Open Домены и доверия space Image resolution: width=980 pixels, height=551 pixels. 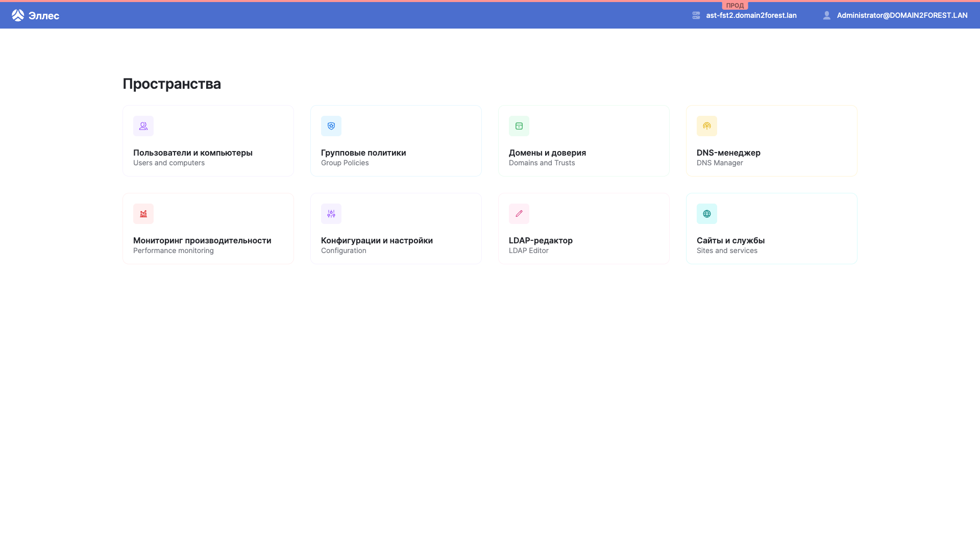tap(584, 141)
